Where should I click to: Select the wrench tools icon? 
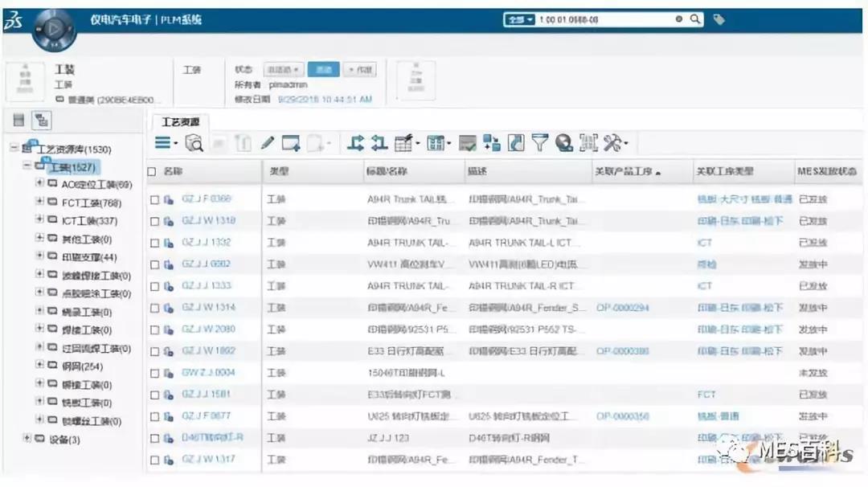tap(613, 143)
